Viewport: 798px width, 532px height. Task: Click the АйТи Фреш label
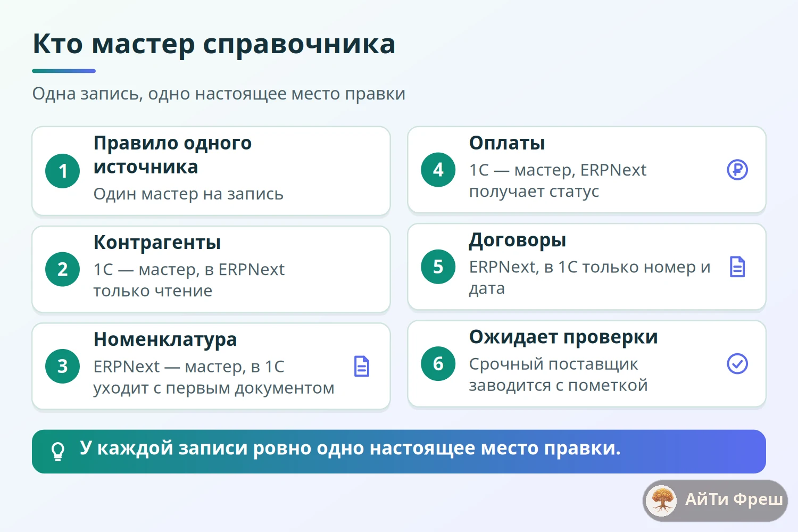click(x=734, y=500)
